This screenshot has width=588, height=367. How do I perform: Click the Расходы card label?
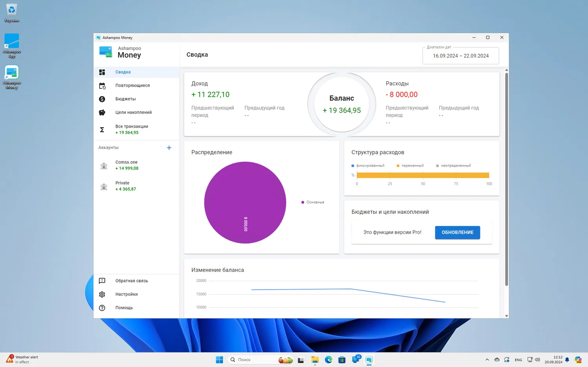coord(397,83)
